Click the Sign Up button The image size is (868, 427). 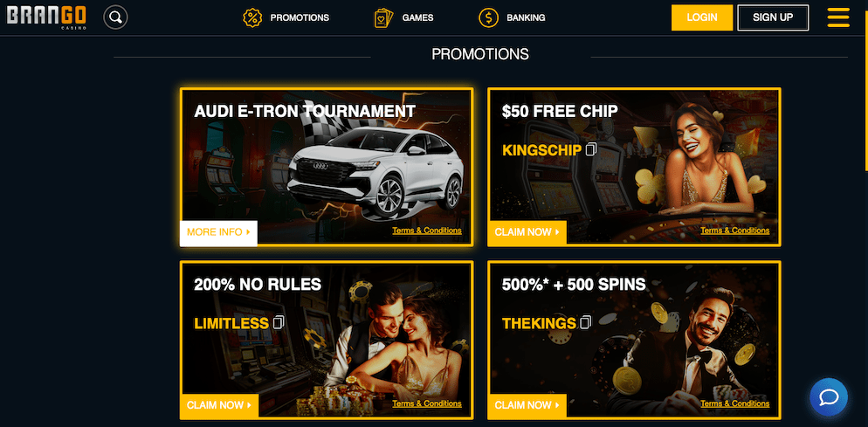pos(773,17)
